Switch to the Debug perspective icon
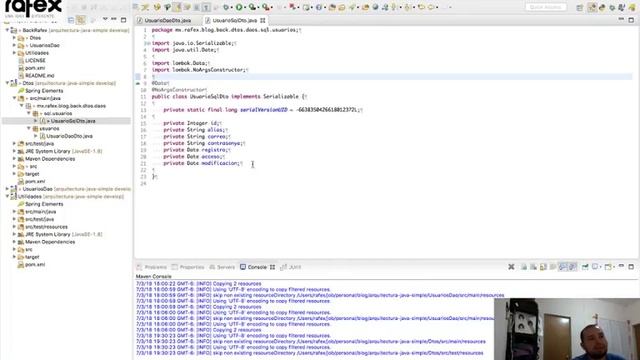This screenshot has height=360, width=640. coord(612,7)
